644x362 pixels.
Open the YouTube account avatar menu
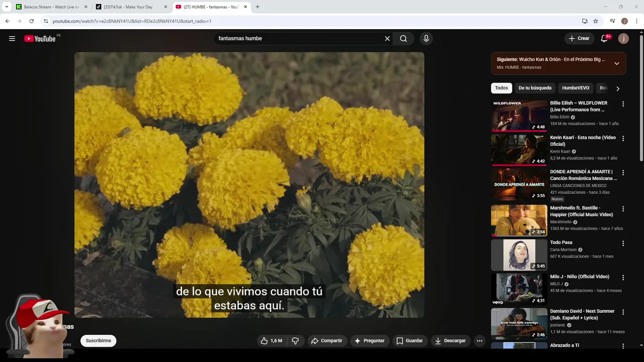pyautogui.click(x=623, y=39)
